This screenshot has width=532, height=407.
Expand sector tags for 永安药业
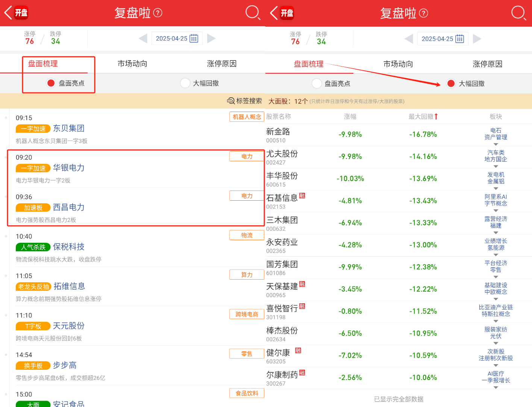496,255
